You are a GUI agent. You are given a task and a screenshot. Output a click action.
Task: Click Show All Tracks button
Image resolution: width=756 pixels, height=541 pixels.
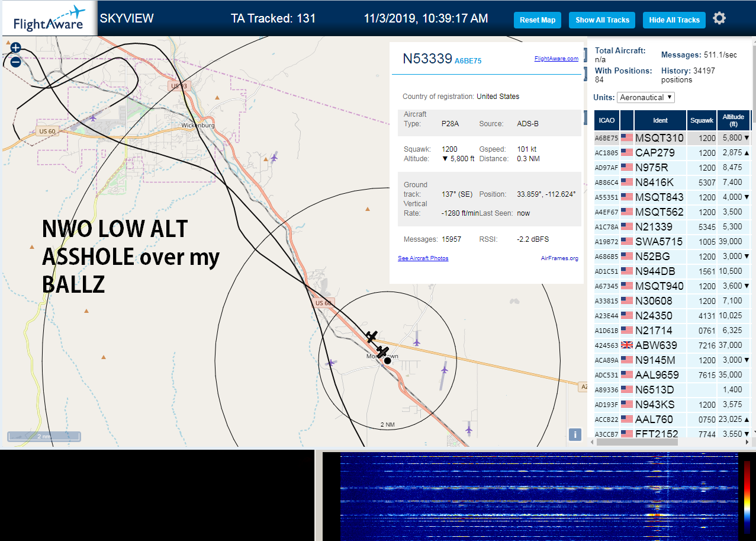coord(602,20)
